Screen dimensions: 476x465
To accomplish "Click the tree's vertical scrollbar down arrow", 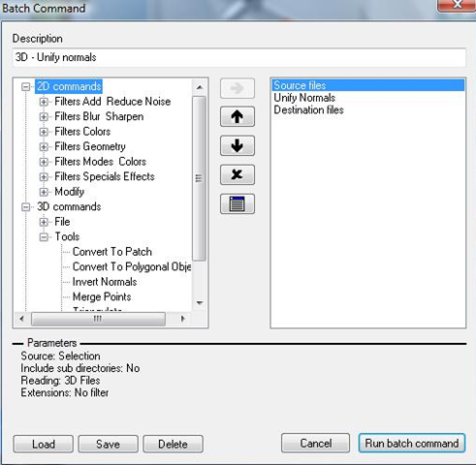I will 200,303.
